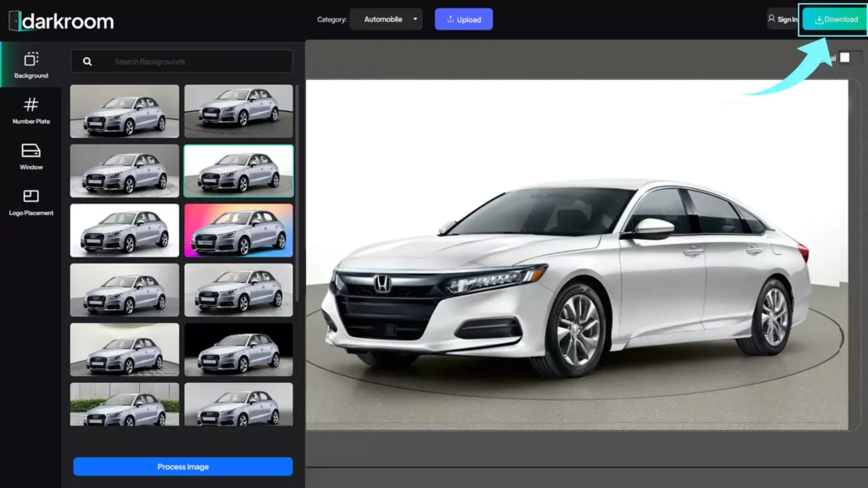868x488 pixels.
Task: Choose the plain white background thumbnail
Action: coord(125,230)
